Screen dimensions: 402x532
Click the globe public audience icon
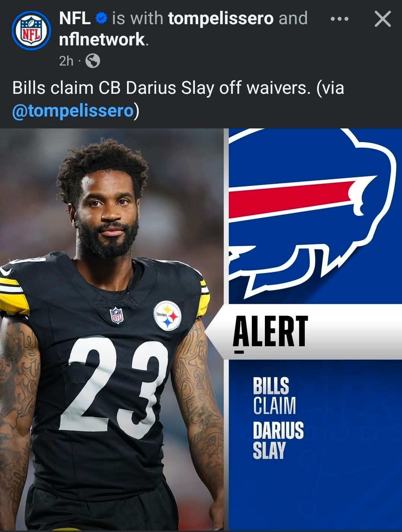click(93, 61)
